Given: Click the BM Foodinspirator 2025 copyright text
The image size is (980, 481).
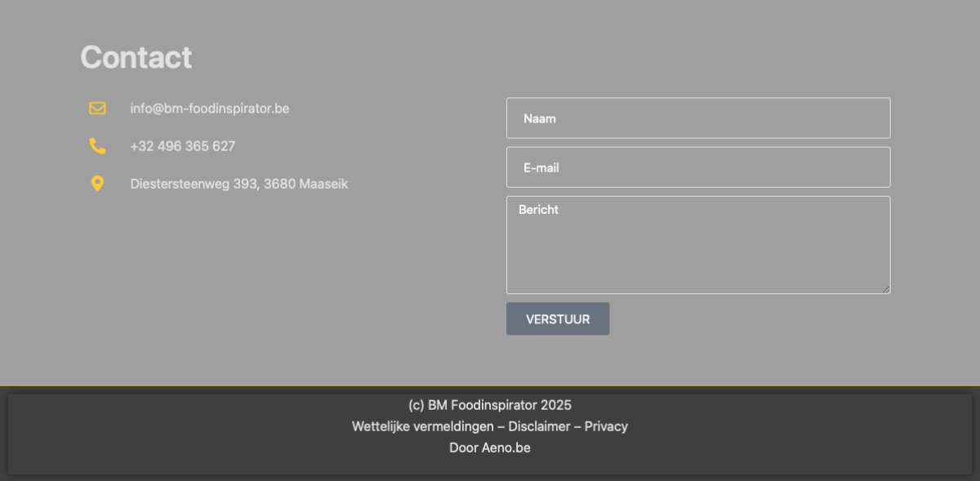Looking at the screenshot, I should tap(490, 405).
